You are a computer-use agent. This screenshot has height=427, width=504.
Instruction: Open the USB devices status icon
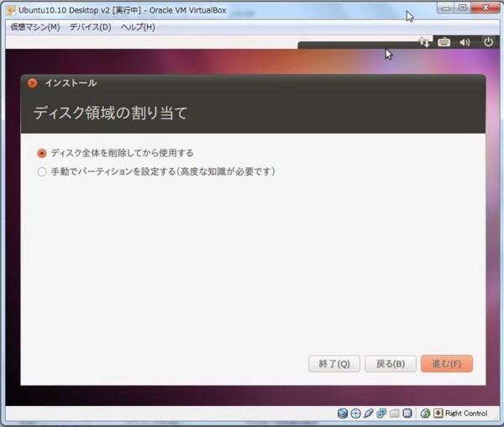click(x=369, y=414)
